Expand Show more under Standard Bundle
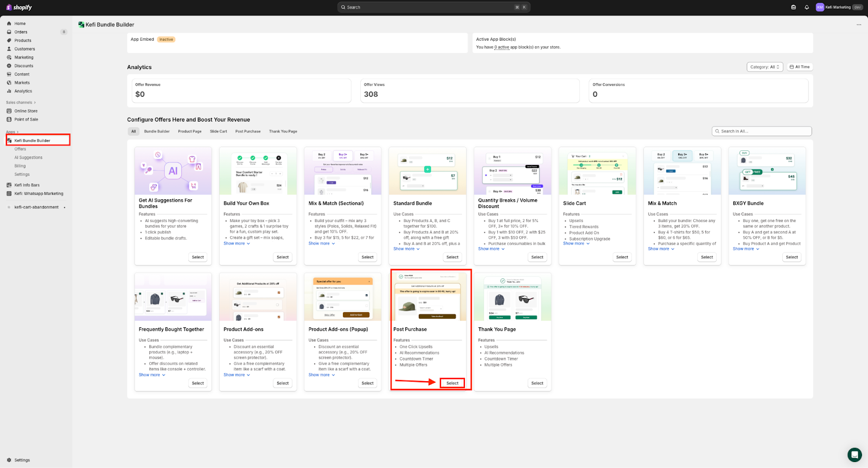The width and height of the screenshot is (868, 468). 406,249
